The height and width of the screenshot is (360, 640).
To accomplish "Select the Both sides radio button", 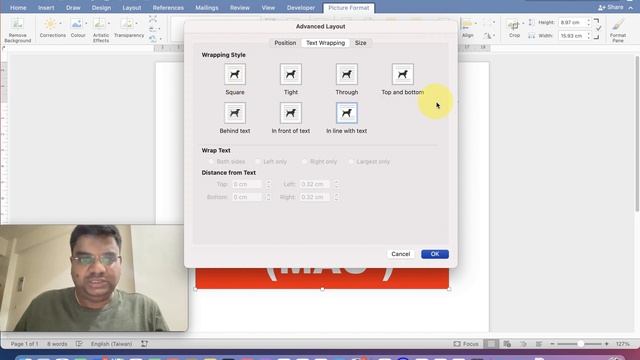I will 211,162.
